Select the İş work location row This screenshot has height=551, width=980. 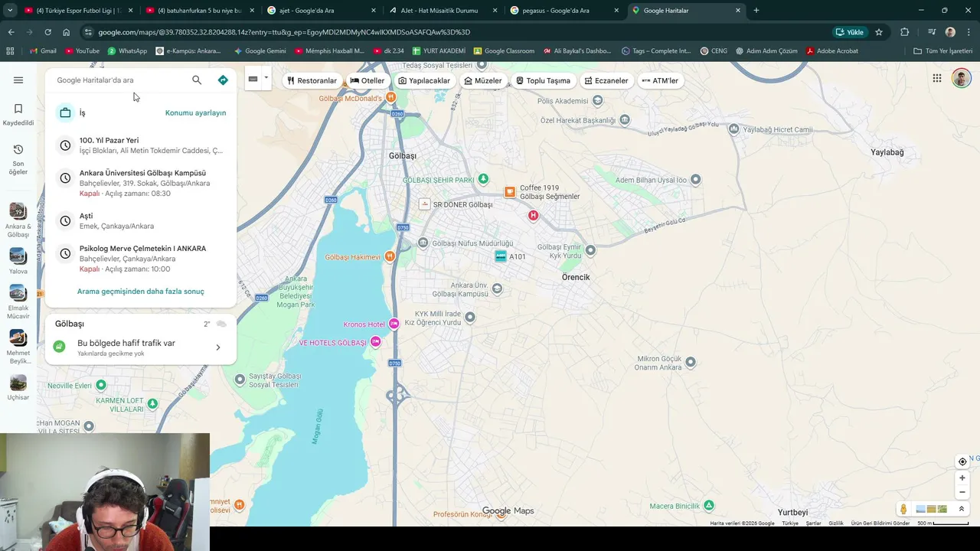click(141, 112)
